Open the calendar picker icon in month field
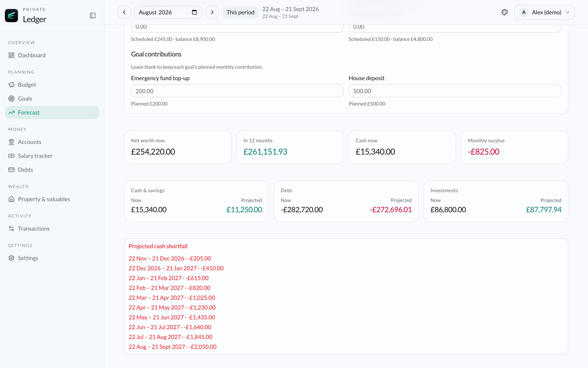 pos(194,12)
